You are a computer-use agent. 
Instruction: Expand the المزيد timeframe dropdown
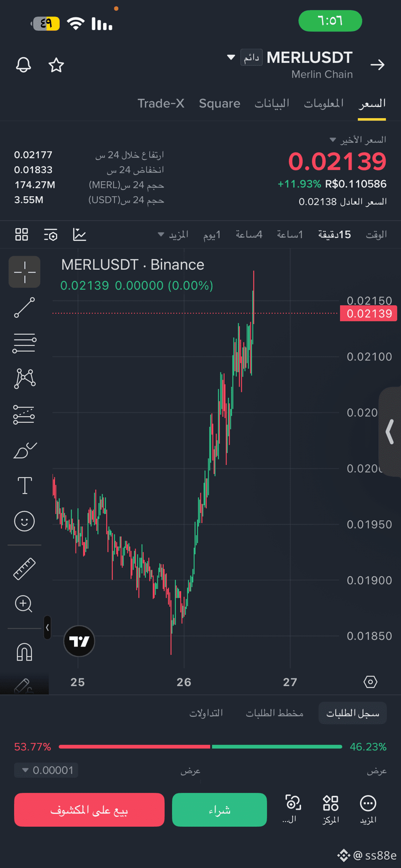pyautogui.click(x=173, y=235)
